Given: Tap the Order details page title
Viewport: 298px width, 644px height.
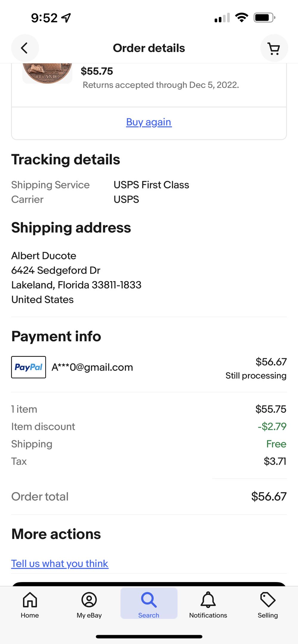Looking at the screenshot, I should click(149, 48).
